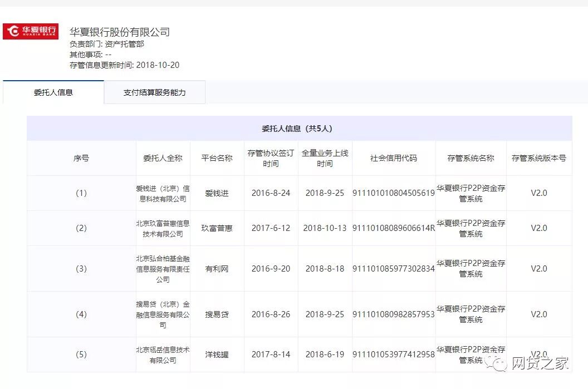This screenshot has height=389, width=588.
Task: Click the 存管系统版本号 column header
Action: pos(539,158)
